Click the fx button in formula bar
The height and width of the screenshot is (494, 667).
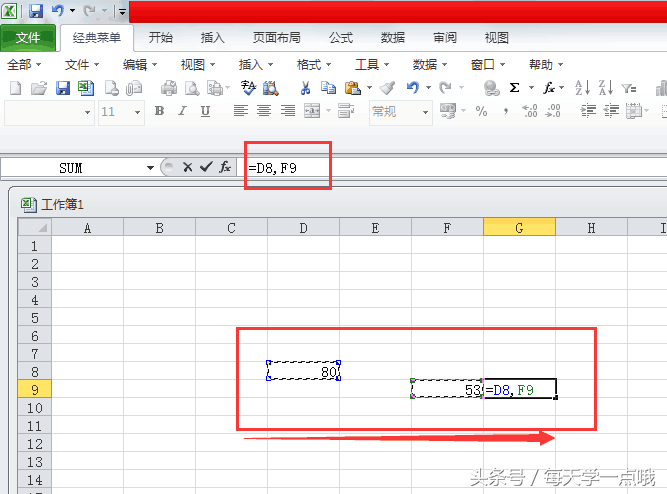point(225,167)
